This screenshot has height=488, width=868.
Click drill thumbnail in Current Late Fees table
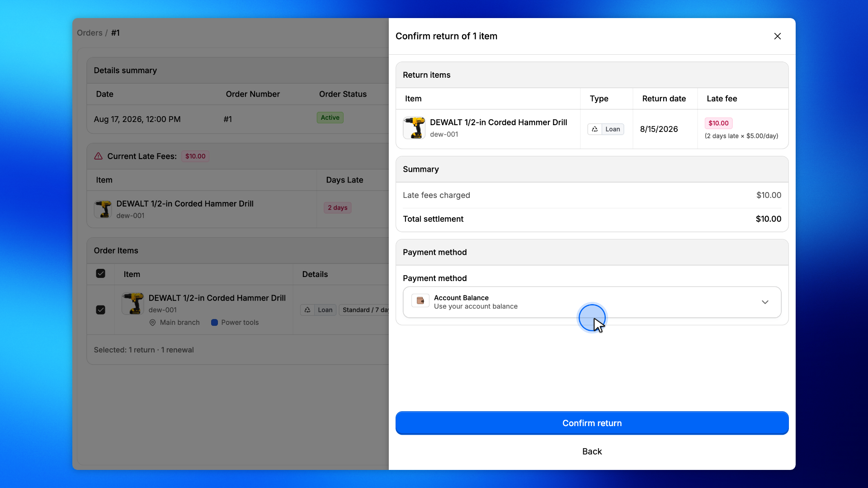pyautogui.click(x=103, y=210)
